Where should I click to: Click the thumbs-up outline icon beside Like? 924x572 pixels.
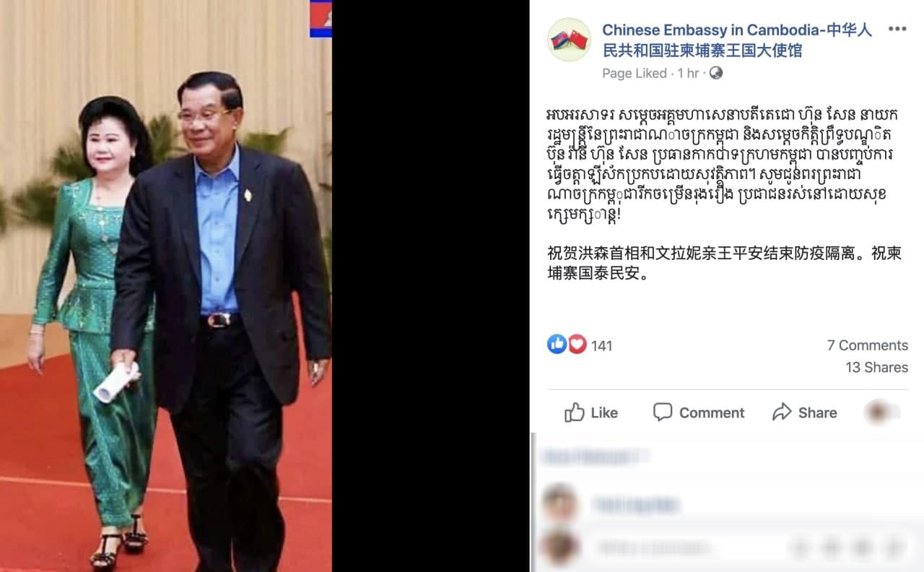(575, 412)
